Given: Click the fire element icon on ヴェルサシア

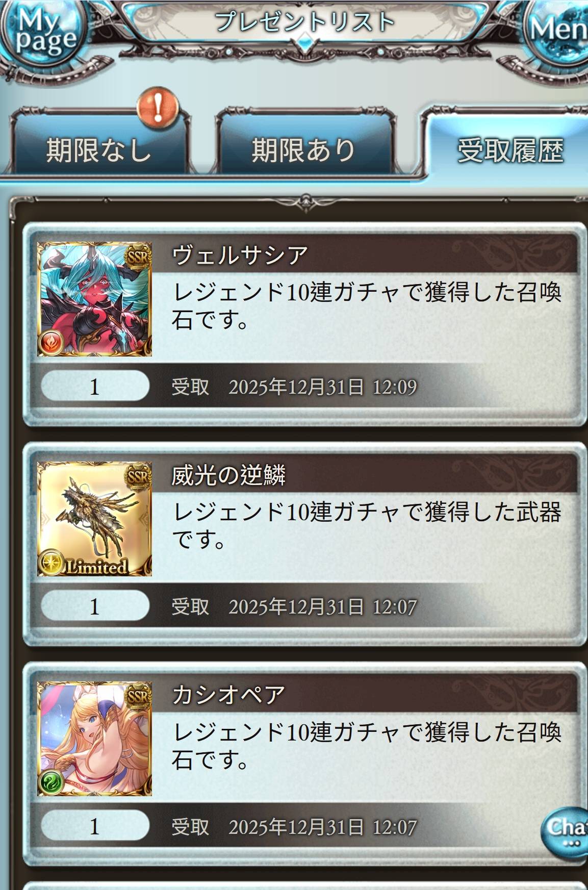Looking at the screenshot, I should (x=52, y=341).
